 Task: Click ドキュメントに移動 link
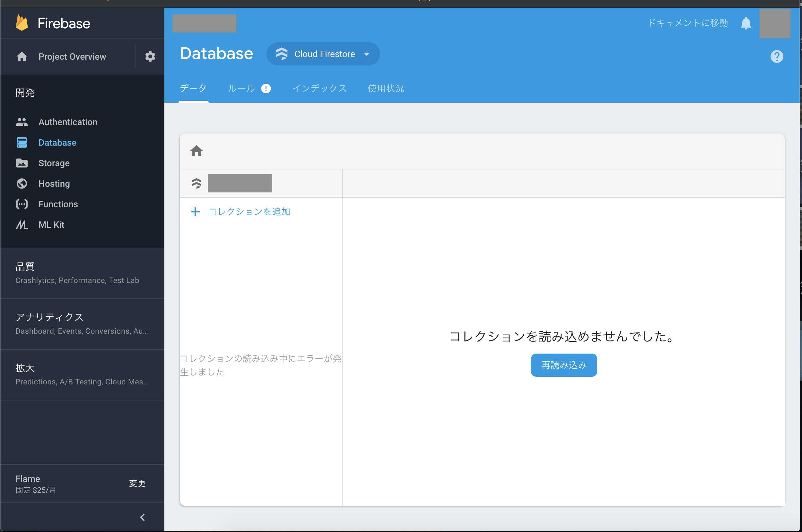click(688, 23)
